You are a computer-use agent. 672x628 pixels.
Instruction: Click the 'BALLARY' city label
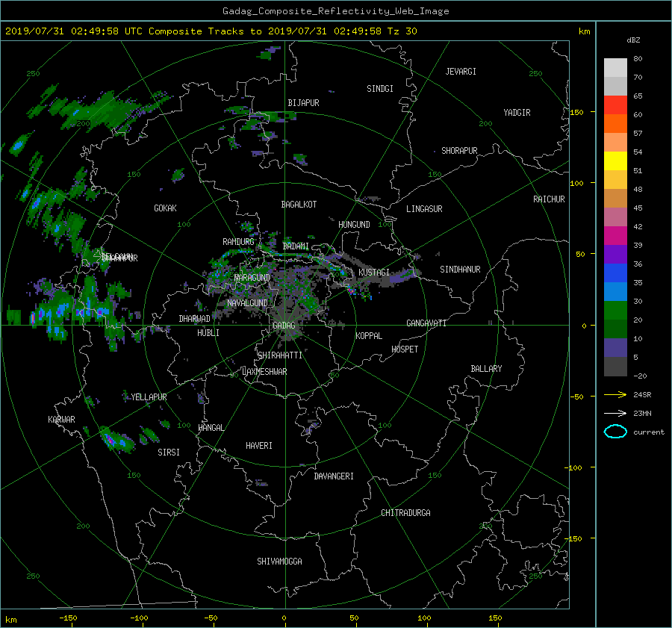(486, 369)
